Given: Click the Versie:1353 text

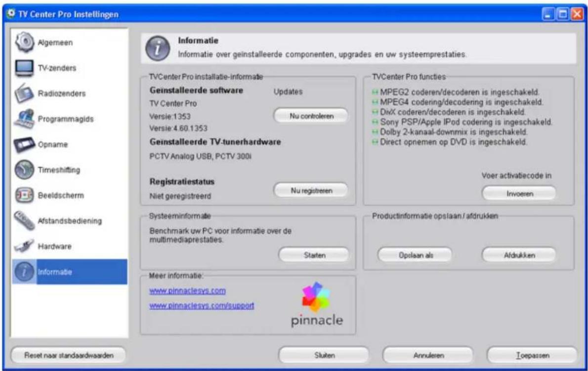Looking at the screenshot, I should tap(170, 116).
